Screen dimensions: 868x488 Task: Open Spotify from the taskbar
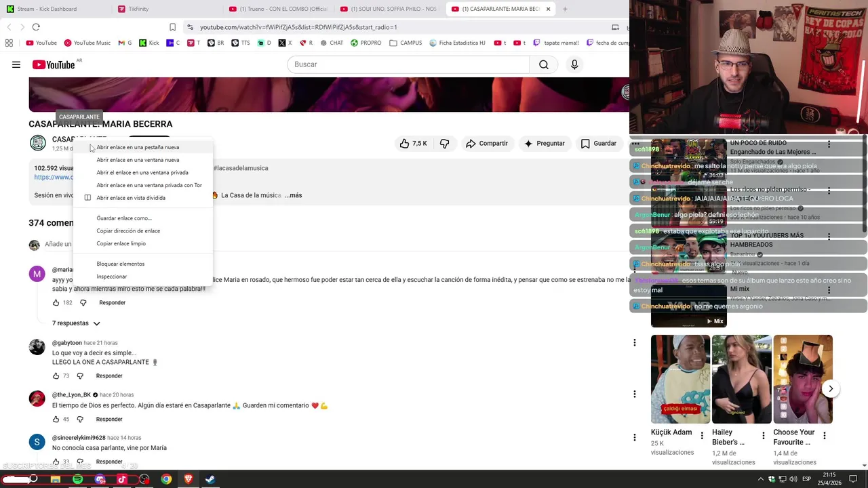78,479
